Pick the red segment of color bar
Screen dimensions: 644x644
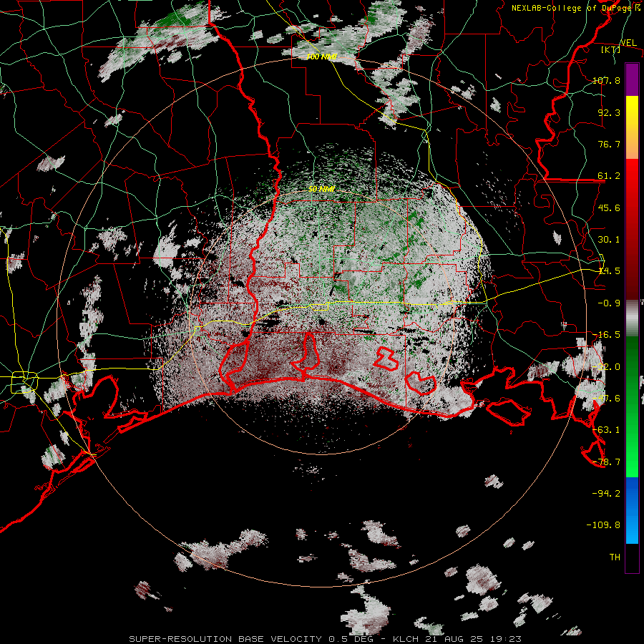click(x=632, y=229)
